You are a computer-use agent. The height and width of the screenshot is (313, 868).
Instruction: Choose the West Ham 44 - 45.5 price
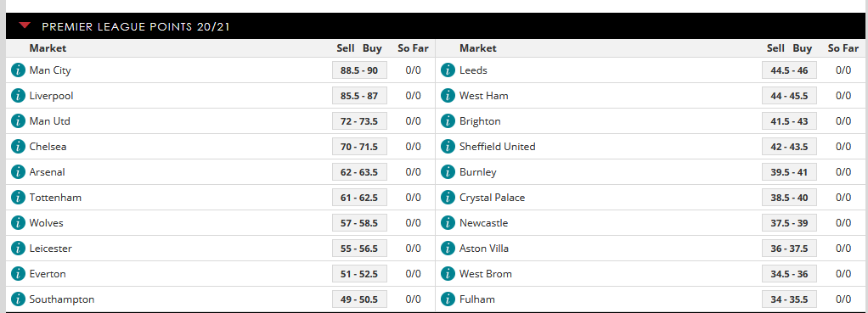[789, 96]
